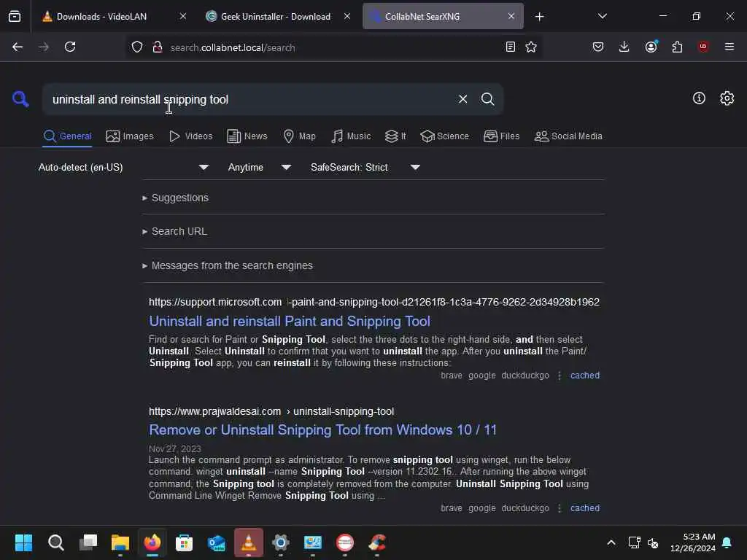Open cached copy of prajwaldesai result

click(584, 508)
